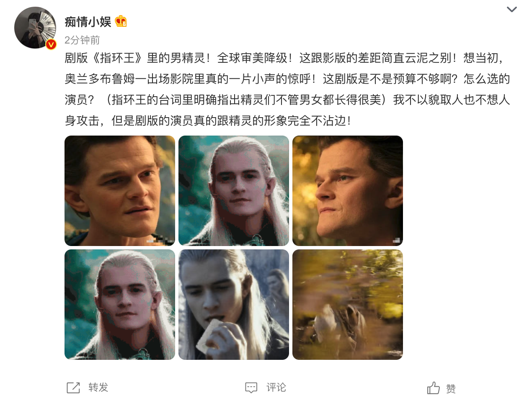Screen dimensions: 532x400
Task: Open blurry golden forest image
Action: [x=348, y=305]
